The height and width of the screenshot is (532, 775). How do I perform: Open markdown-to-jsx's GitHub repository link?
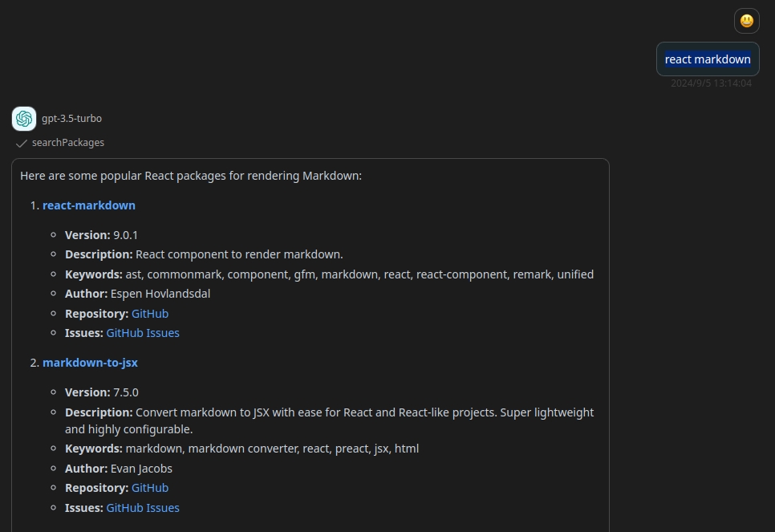pos(150,488)
